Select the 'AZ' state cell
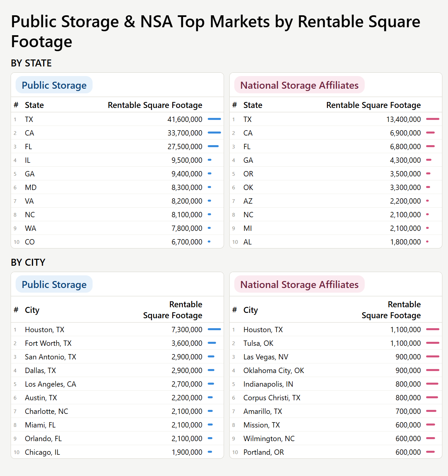Viewport: 448px width, 476px height. click(x=248, y=201)
